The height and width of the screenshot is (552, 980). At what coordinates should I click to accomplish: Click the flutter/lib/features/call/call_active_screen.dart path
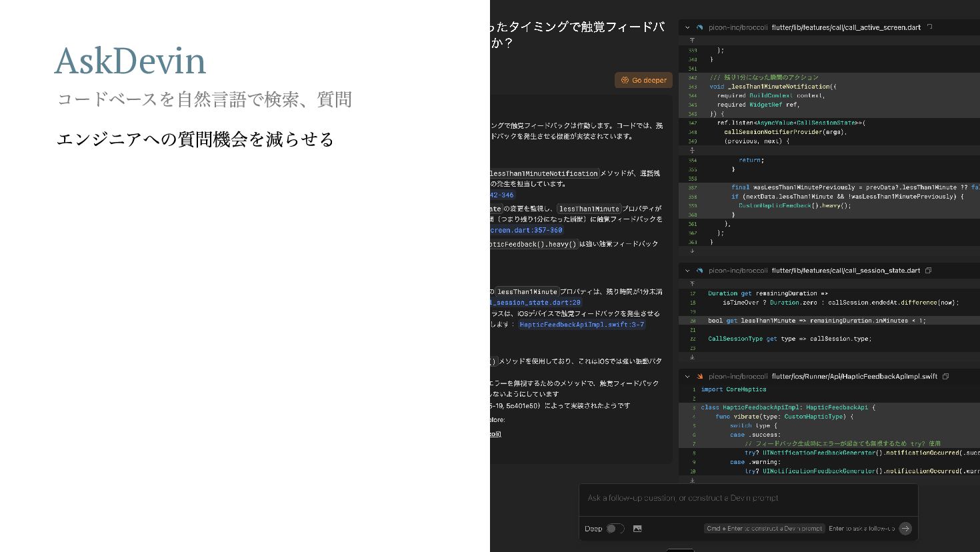[x=846, y=28]
